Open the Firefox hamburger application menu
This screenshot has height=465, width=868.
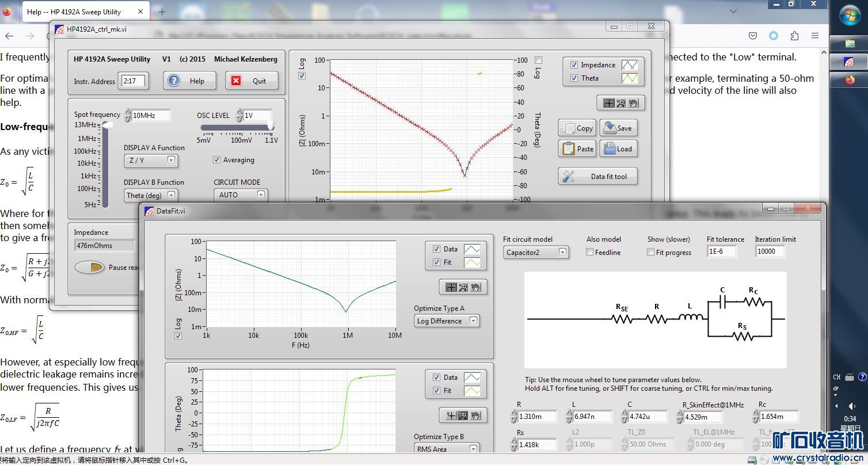click(815, 36)
